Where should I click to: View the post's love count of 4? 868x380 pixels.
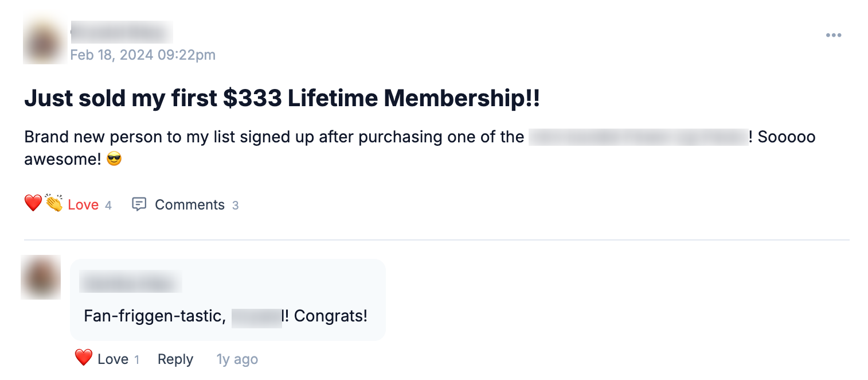tap(108, 205)
